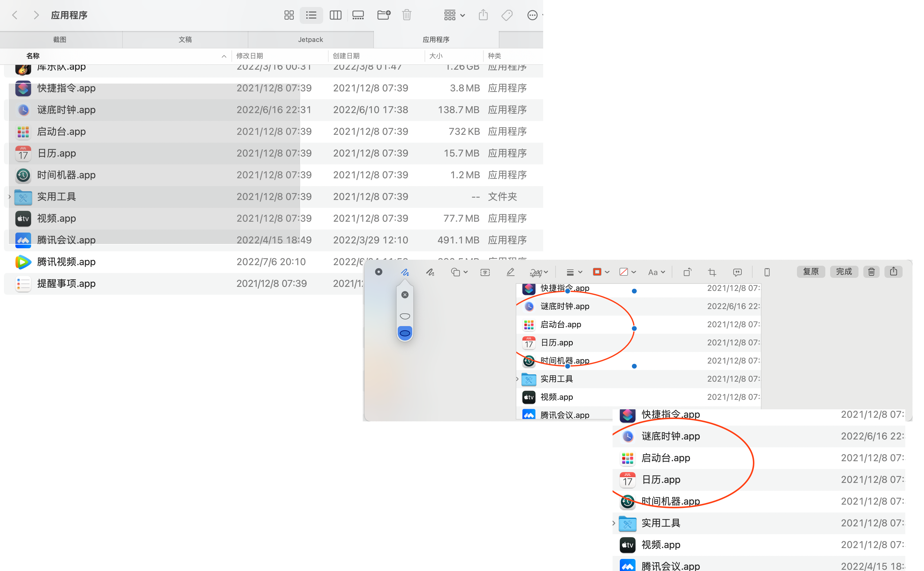Open the text style Aa dropdown
Screen dimensions: 924x571
click(x=656, y=272)
